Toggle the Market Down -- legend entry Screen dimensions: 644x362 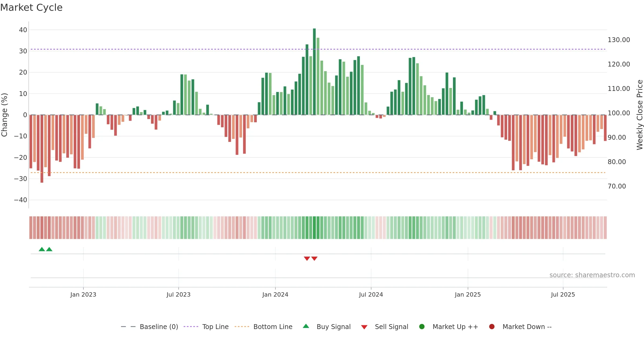click(520, 327)
